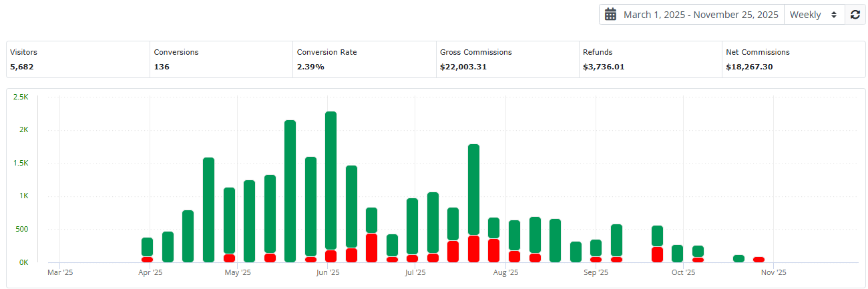Screen dimensions: 868x289
Task: Click the tallest green bar above Jun '25
Action: 331,180
